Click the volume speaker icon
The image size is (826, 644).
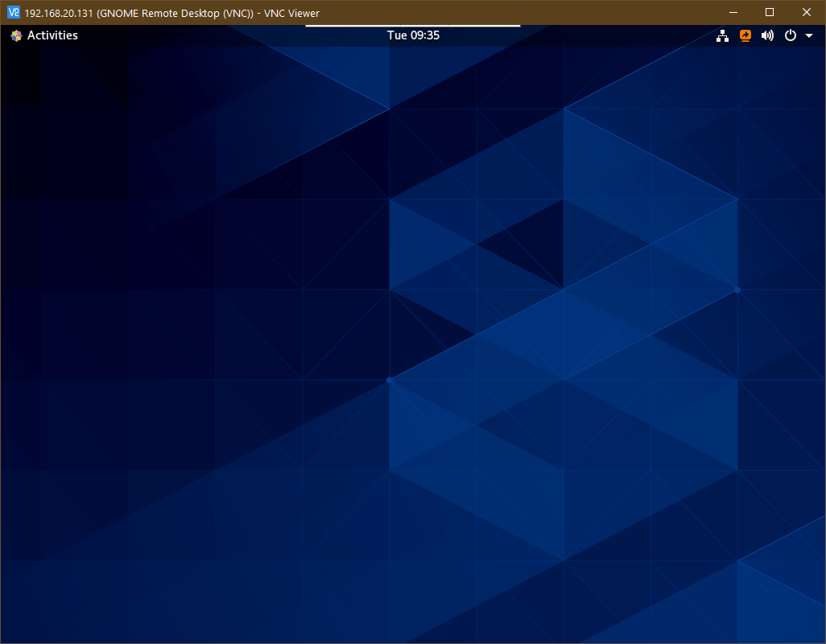(x=767, y=35)
